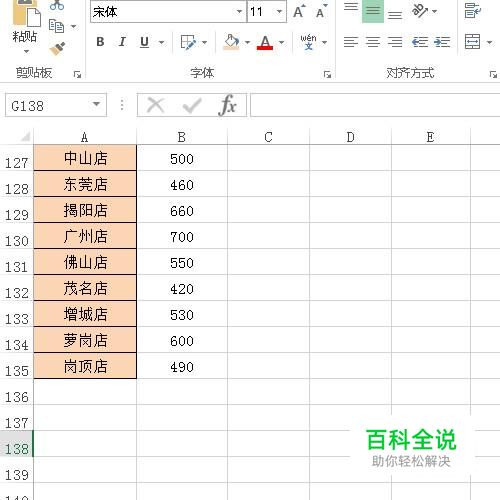Increase font size with large A
Viewport: 500px width, 500px height.
[299, 12]
